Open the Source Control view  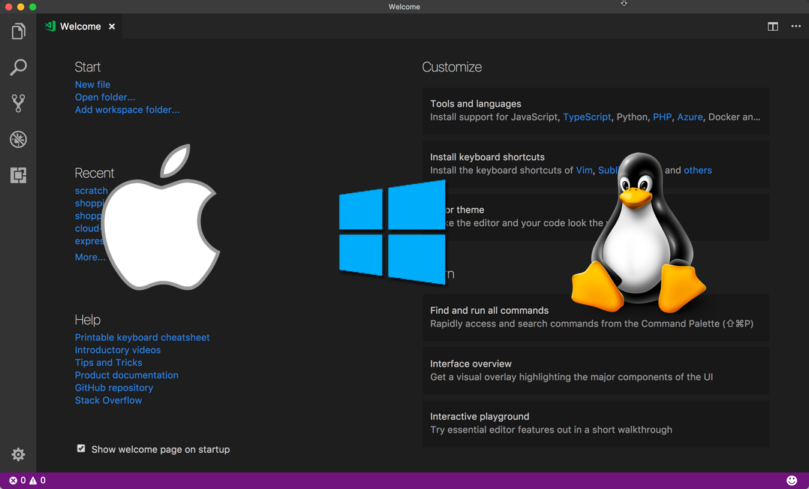[18, 103]
